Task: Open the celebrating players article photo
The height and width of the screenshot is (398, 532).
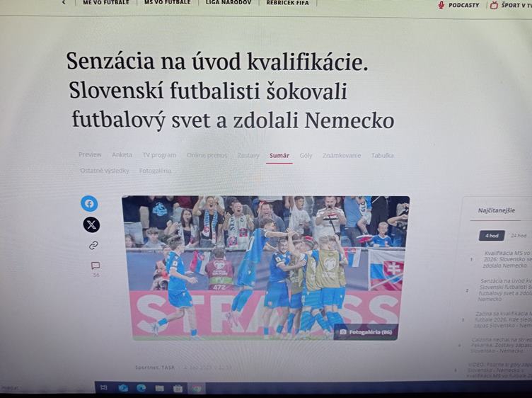Action: coord(265,268)
